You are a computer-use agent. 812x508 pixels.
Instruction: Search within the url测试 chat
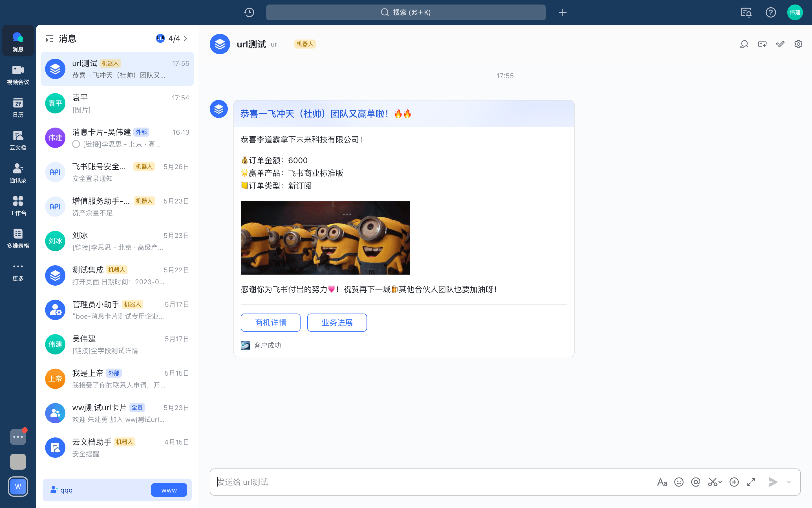(744, 44)
